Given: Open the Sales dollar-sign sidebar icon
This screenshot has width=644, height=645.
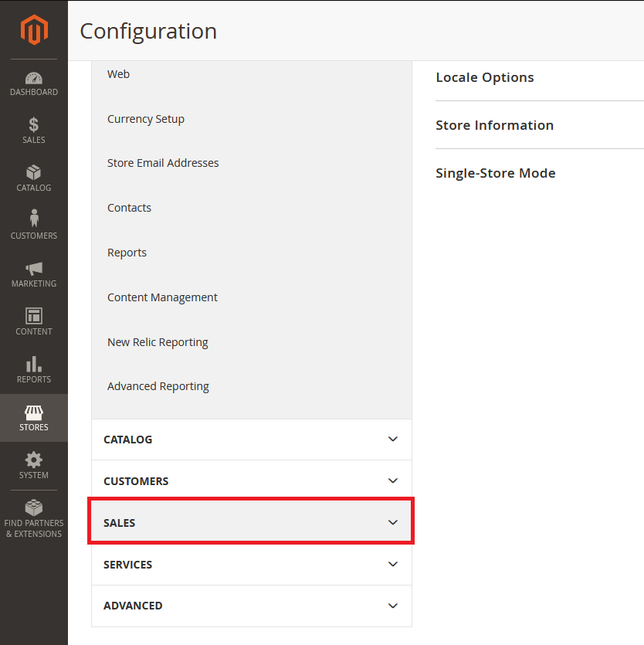Looking at the screenshot, I should point(34,125).
